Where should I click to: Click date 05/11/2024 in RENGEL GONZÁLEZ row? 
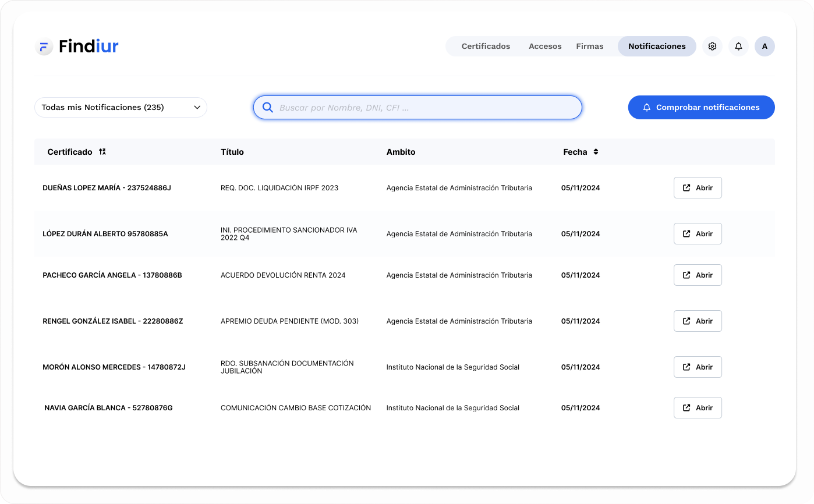(581, 321)
